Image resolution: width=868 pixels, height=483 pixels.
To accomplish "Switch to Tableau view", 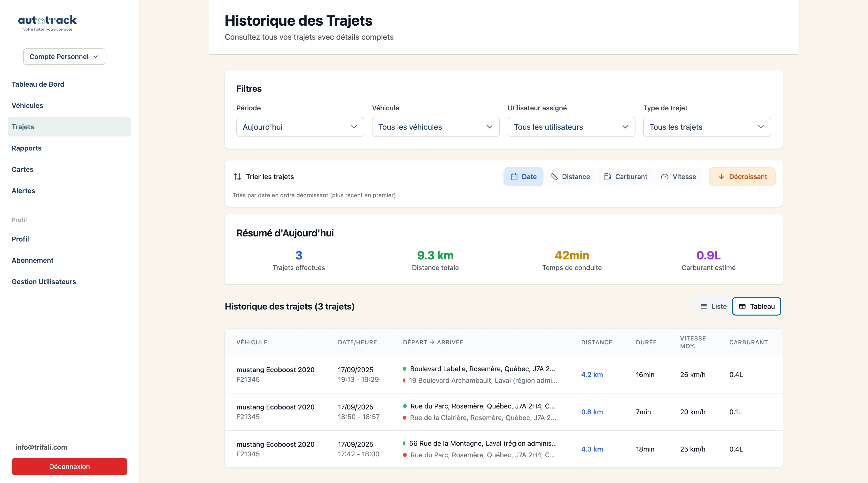I will pos(756,306).
